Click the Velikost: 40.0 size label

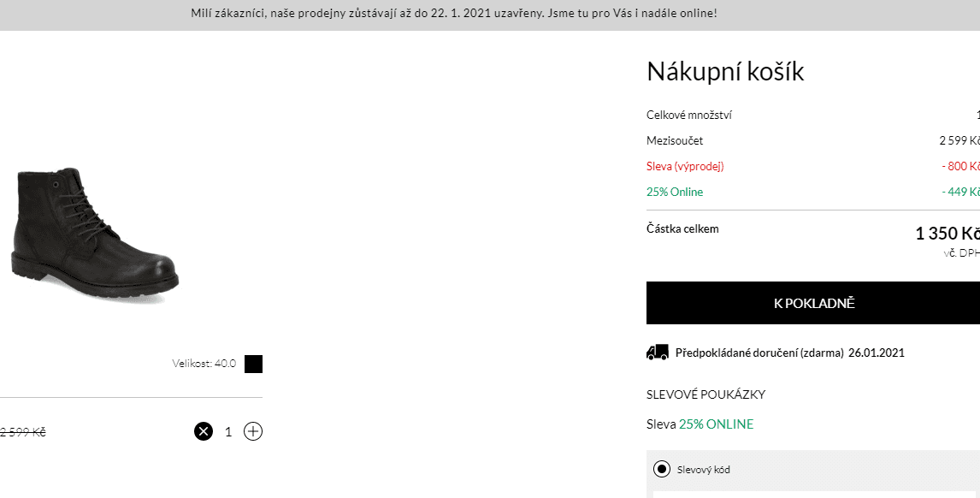click(204, 364)
